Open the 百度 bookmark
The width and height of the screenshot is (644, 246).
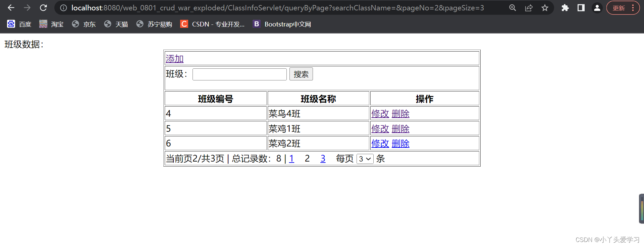tap(19, 24)
